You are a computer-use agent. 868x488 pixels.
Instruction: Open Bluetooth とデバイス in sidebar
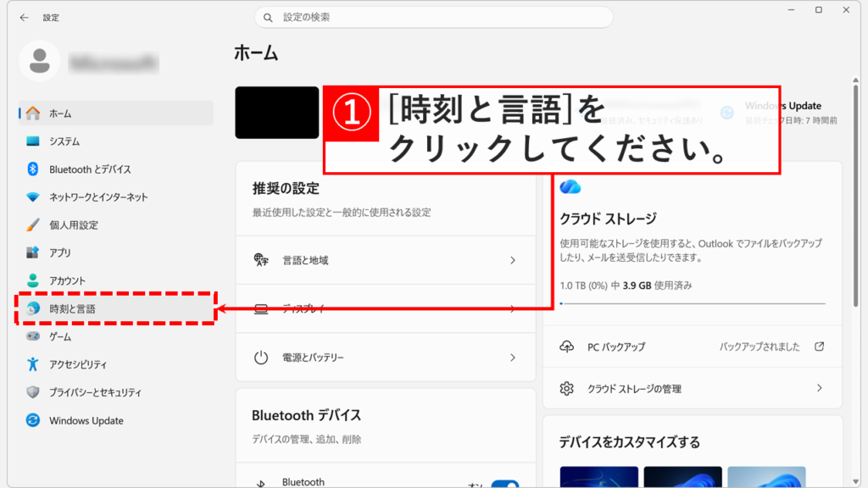click(x=115, y=169)
